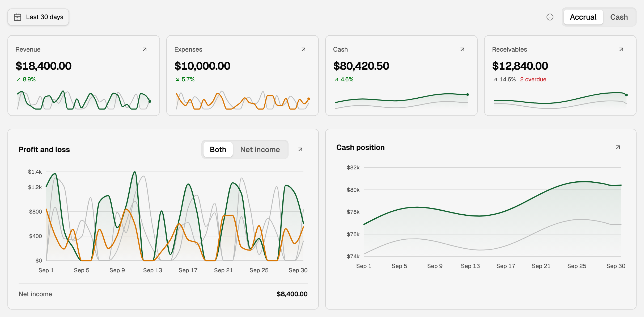Image resolution: width=644 pixels, height=317 pixels.
Task: Click the Profit and loss heading
Action: tap(44, 149)
